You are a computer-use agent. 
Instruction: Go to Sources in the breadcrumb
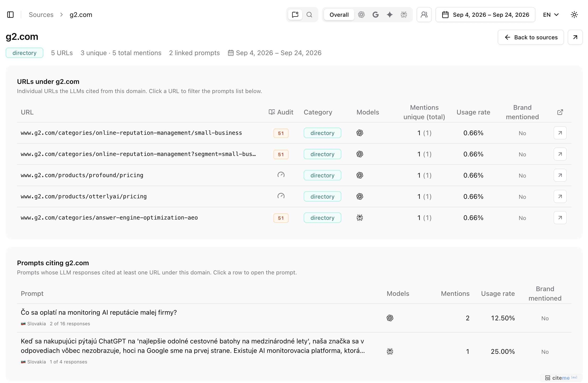coord(41,15)
